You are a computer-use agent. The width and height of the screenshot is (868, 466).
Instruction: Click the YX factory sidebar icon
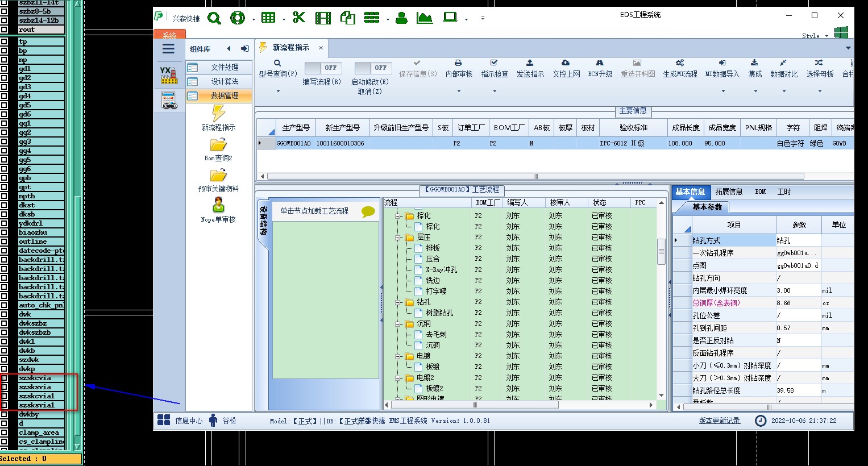[169, 75]
